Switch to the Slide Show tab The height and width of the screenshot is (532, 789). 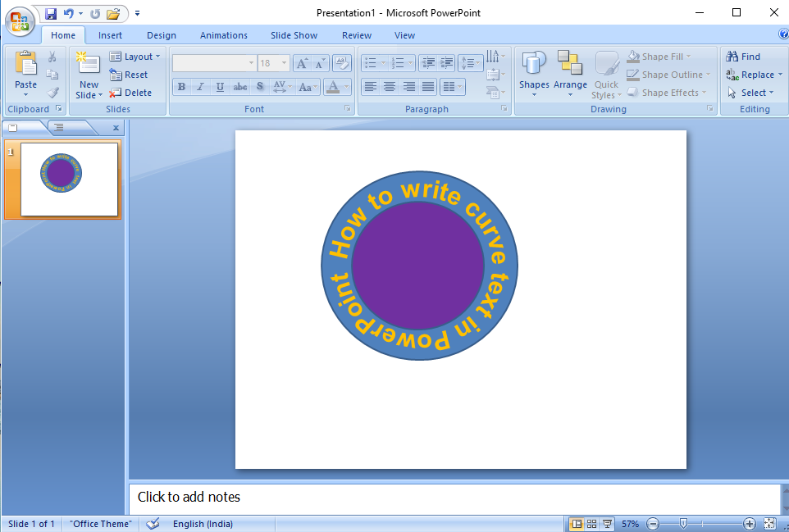(x=294, y=35)
